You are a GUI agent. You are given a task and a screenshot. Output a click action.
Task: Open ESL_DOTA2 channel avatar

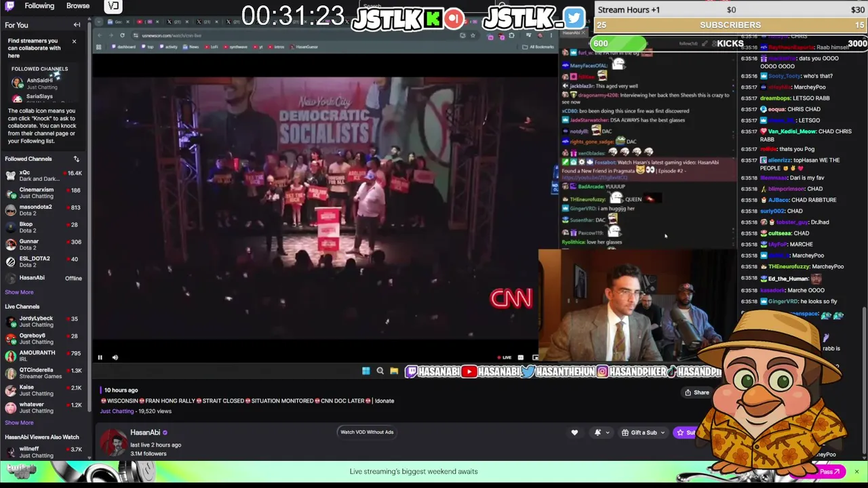11,262
